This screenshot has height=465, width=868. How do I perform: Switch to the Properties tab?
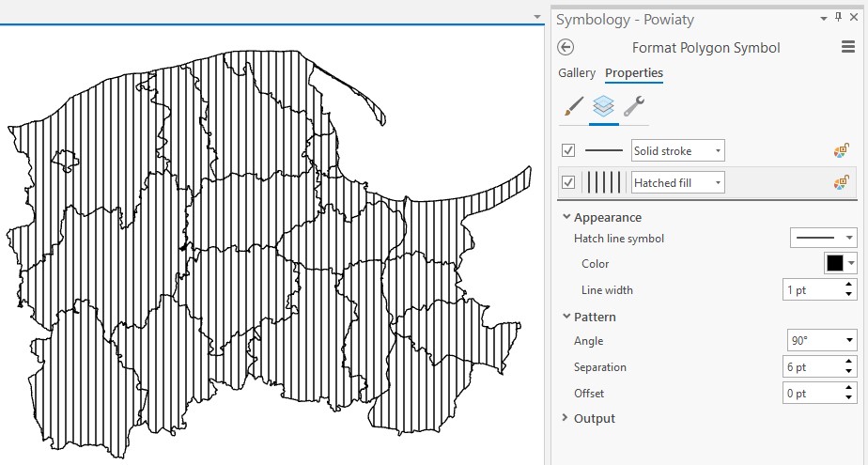coord(634,73)
